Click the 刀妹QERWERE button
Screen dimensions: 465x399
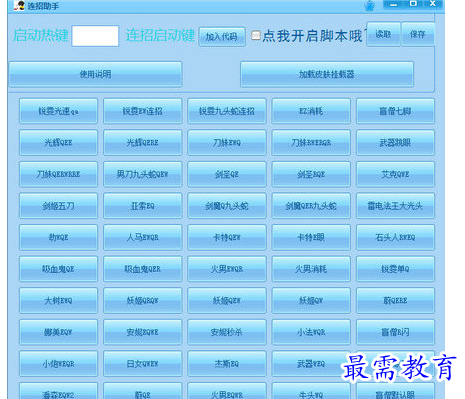pyautogui.click(x=58, y=174)
